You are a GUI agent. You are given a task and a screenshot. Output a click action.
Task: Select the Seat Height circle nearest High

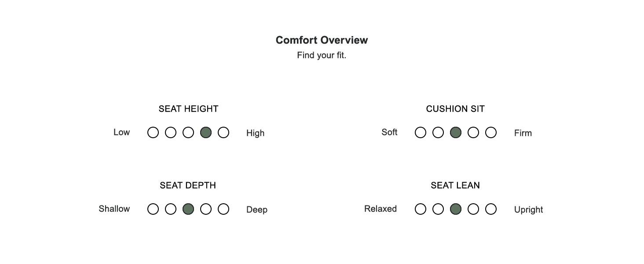[x=223, y=132]
